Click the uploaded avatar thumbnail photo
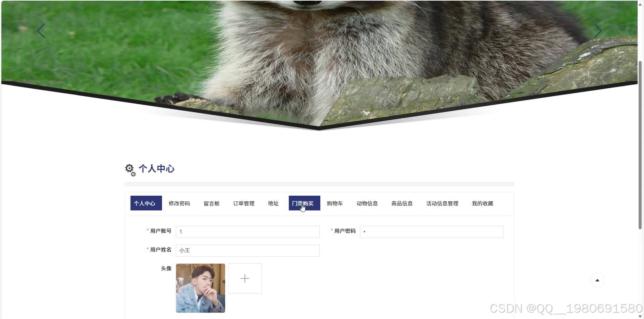This screenshot has height=319, width=644. 200,288
